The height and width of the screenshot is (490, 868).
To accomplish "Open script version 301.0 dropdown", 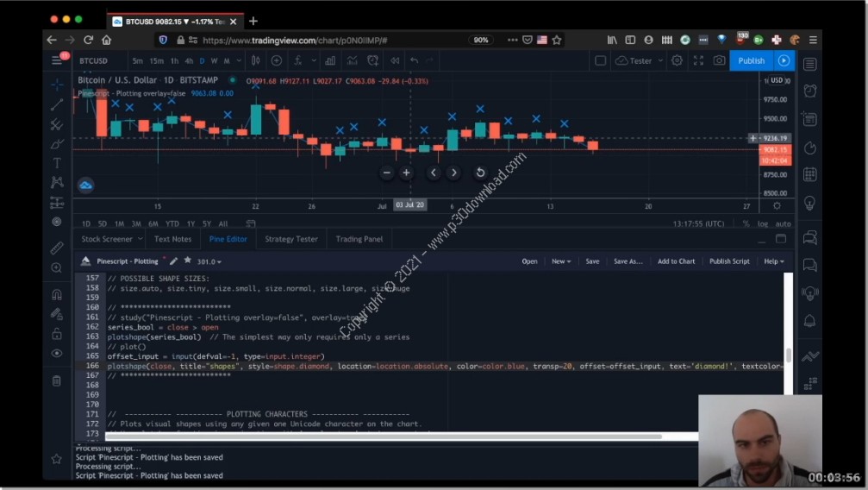I will tap(209, 261).
